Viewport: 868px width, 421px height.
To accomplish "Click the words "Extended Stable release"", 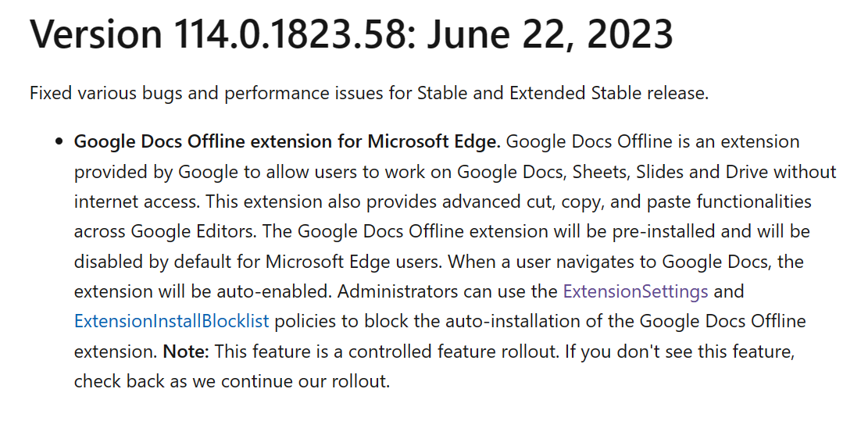I will click(x=608, y=93).
